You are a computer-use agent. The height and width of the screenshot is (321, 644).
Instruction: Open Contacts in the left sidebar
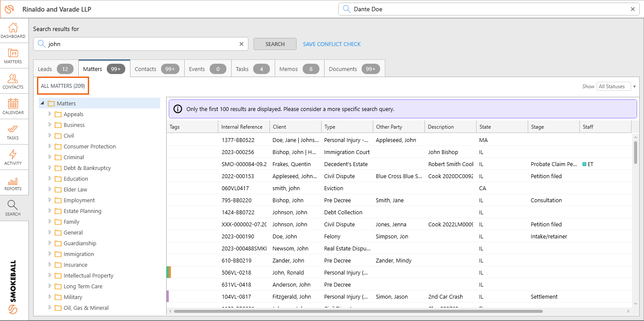[x=13, y=81]
